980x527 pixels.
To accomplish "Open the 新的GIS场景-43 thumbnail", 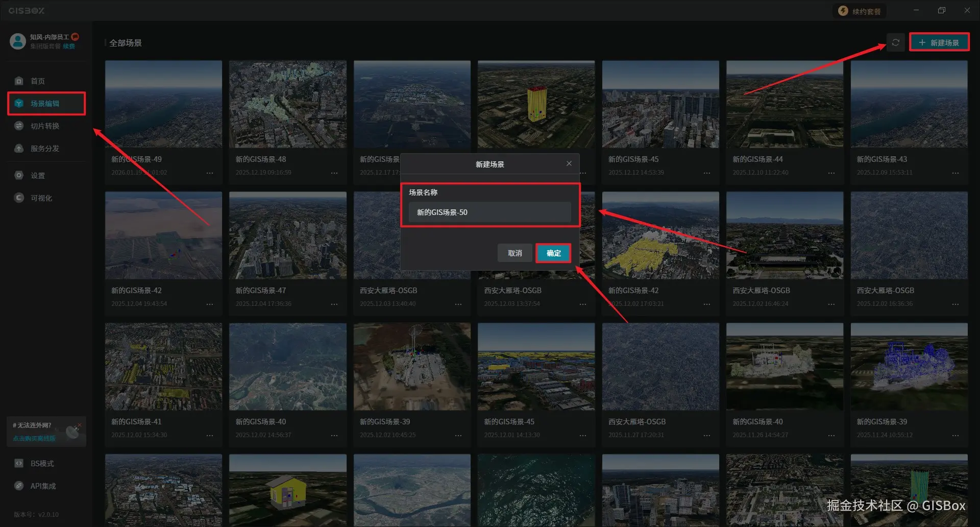I will coord(909,104).
